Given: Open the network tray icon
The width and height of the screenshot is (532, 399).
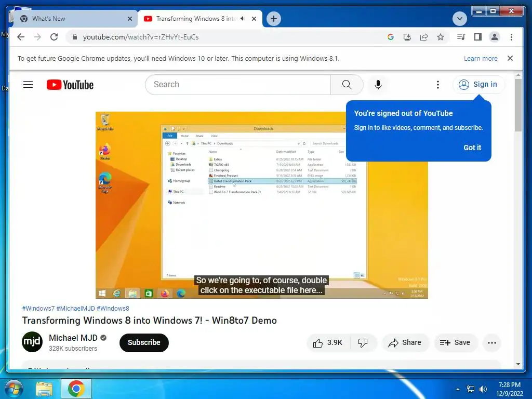Looking at the screenshot, I should (x=470, y=389).
